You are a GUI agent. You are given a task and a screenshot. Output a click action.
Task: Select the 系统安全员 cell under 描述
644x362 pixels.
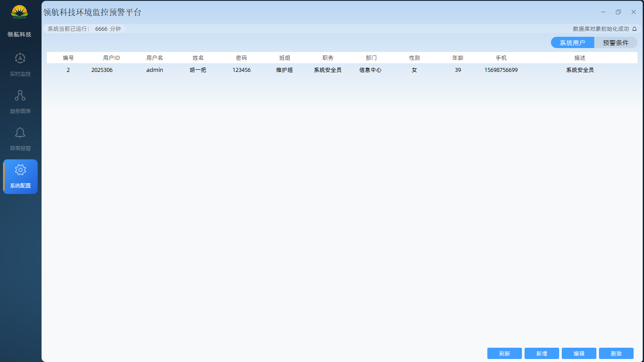click(580, 70)
